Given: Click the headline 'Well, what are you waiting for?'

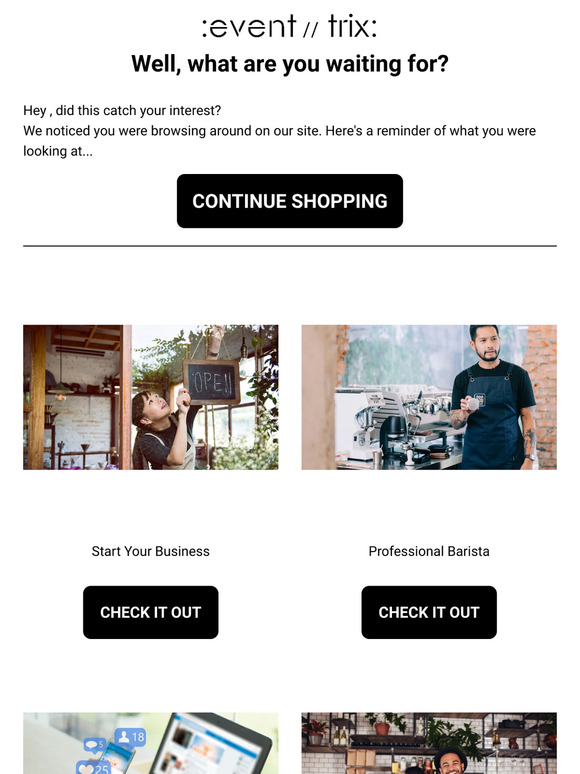Looking at the screenshot, I should click(290, 64).
